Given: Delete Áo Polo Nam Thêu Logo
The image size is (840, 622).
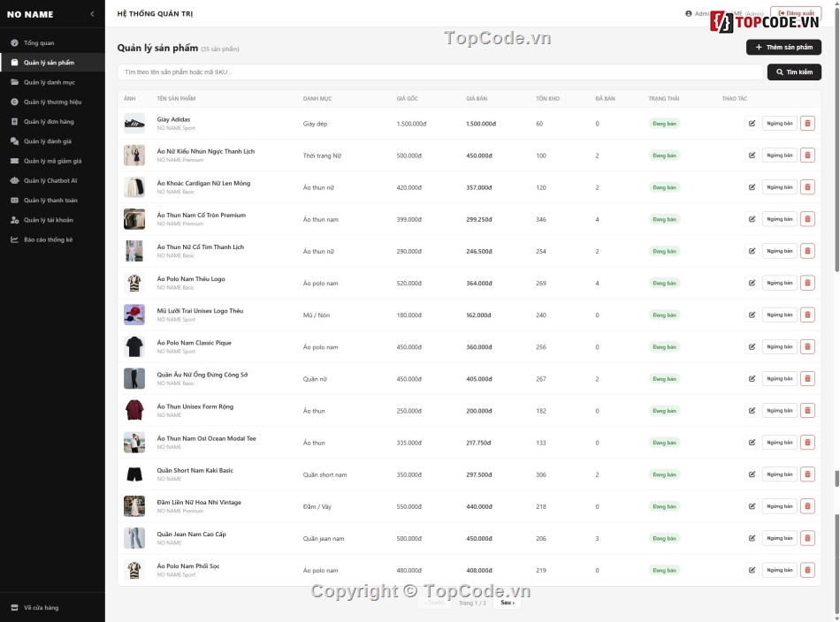Looking at the screenshot, I should [807, 283].
